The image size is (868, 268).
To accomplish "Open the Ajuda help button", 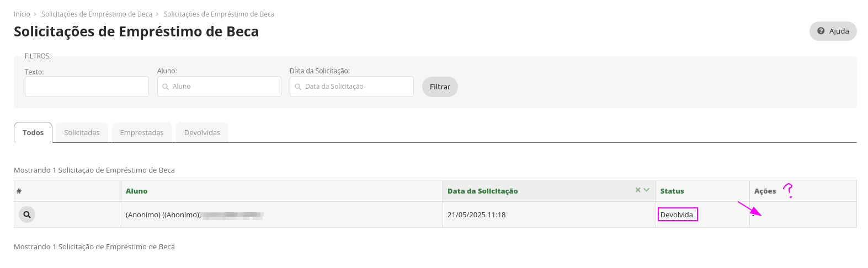I will click(x=833, y=31).
